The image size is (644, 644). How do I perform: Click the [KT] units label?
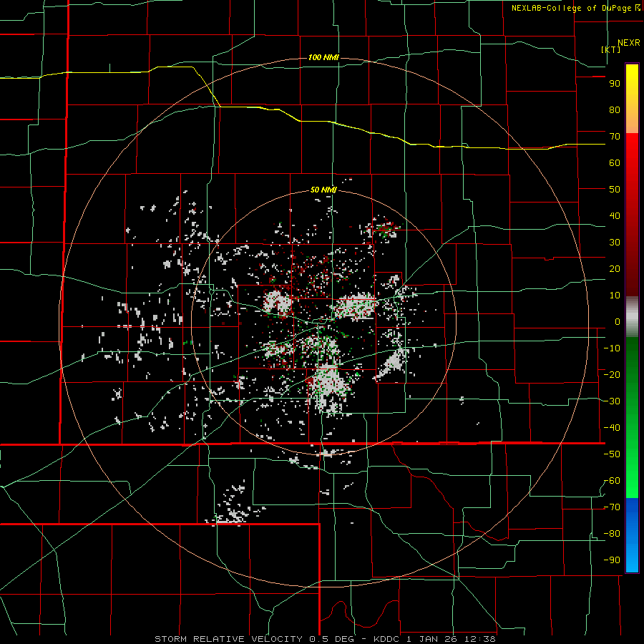point(611,49)
